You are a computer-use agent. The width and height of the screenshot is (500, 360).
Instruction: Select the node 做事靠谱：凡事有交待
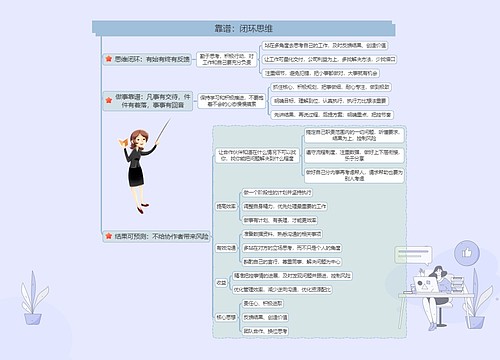coord(148,101)
